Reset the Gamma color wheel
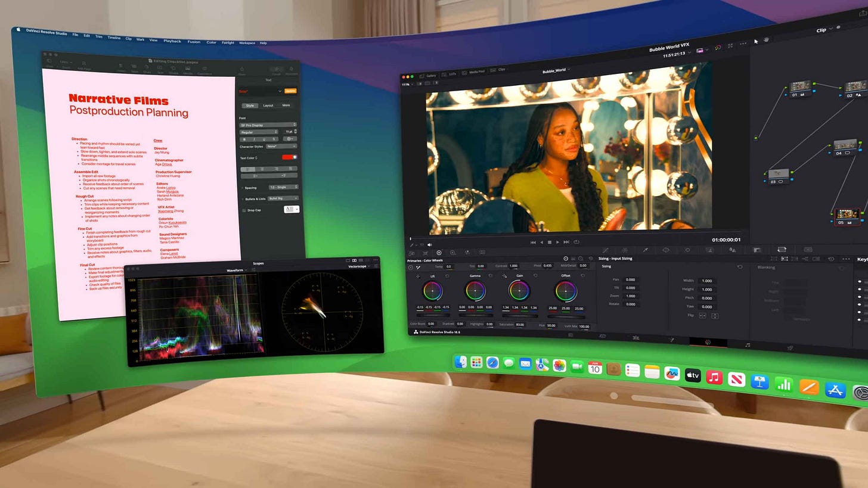Viewport: 868px width, 488px height. [x=491, y=276]
